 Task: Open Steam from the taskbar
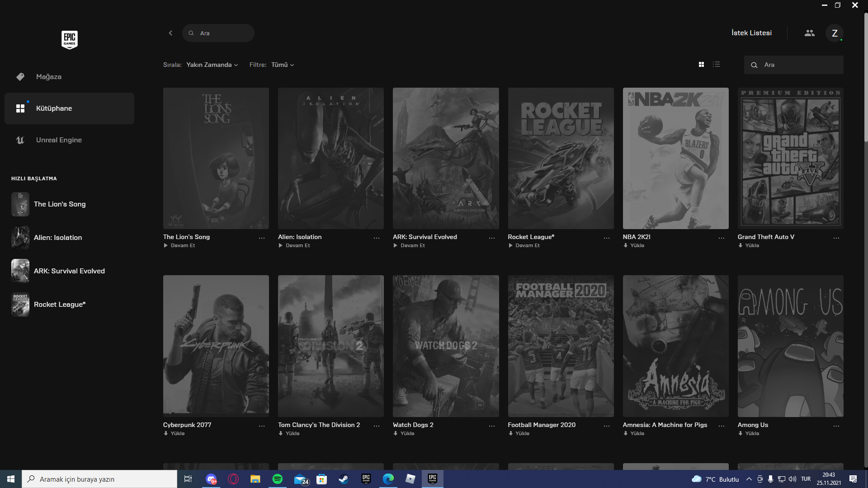coord(344,479)
